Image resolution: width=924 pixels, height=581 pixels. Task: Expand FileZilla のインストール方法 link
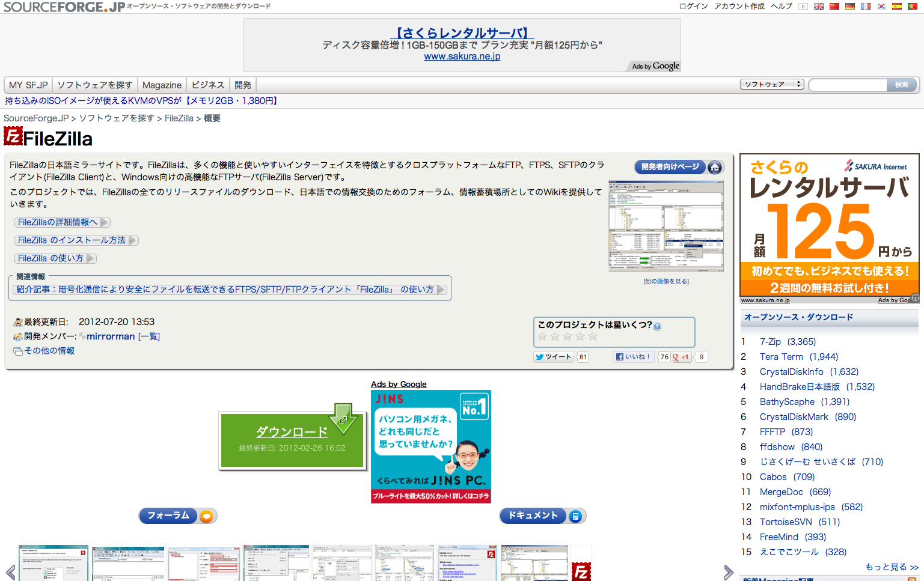coord(76,240)
